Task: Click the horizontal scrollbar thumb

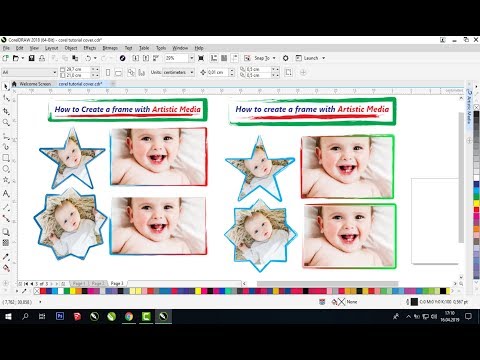Action: click(x=327, y=284)
